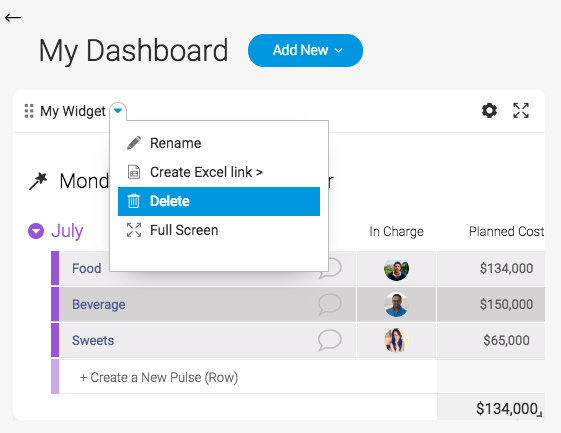The height and width of the screenshot is (433, 561).
Task: Click the purple color bar beside Beverage
Action: click(x=55, y=304)
